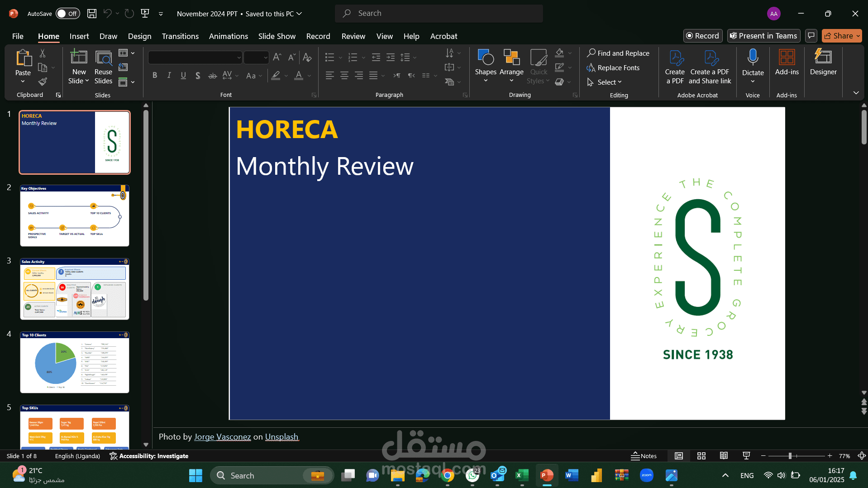
Task: Toggle Notes pane in status bar
Action: 644,456
